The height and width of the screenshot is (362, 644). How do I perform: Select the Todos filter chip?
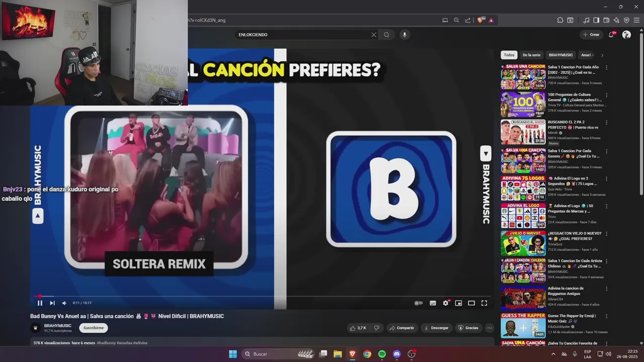pyautogui.click(x=509, y=55)
